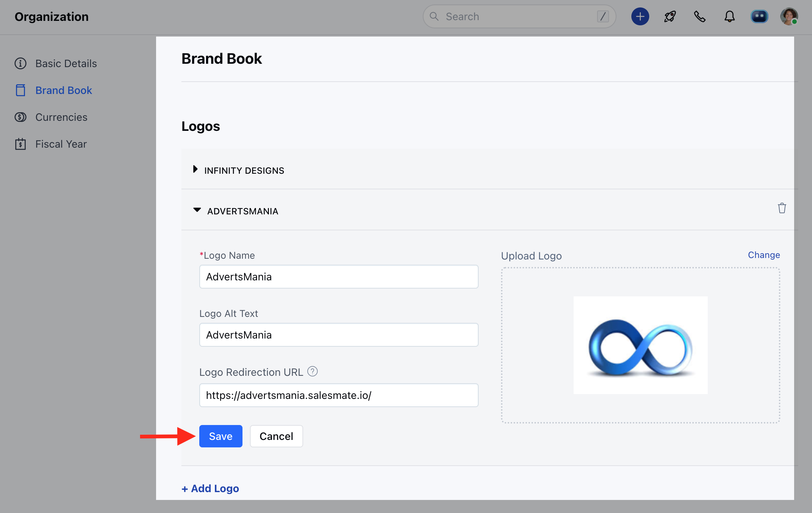This screenshot has width=812, height=513.
Task: Click the Add Logo link
Action: coord(210,488)
